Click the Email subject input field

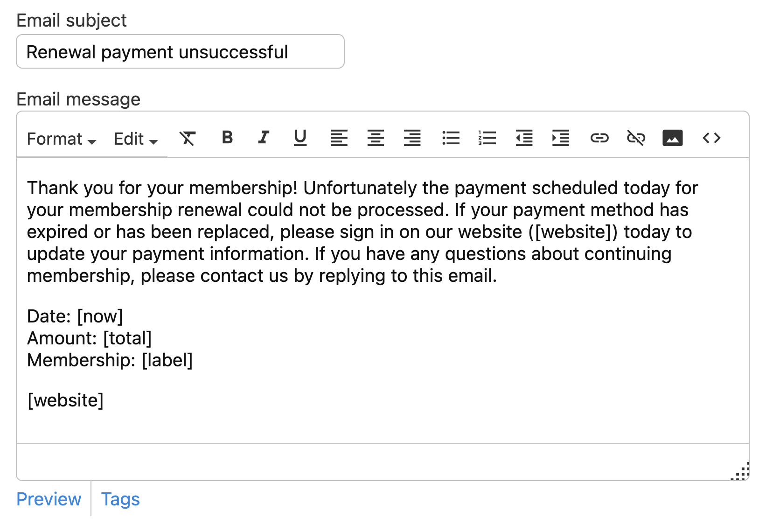[x=180, y=52]
